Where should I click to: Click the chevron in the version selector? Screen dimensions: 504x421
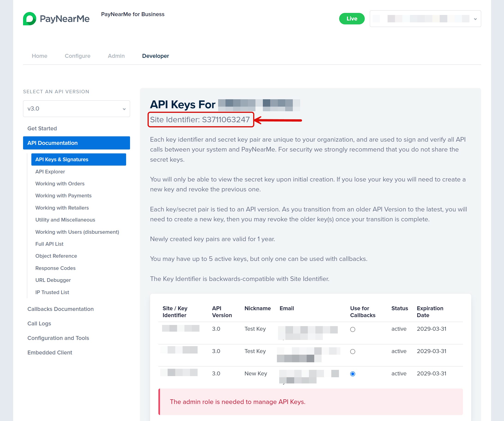click(x=124, y=109)
